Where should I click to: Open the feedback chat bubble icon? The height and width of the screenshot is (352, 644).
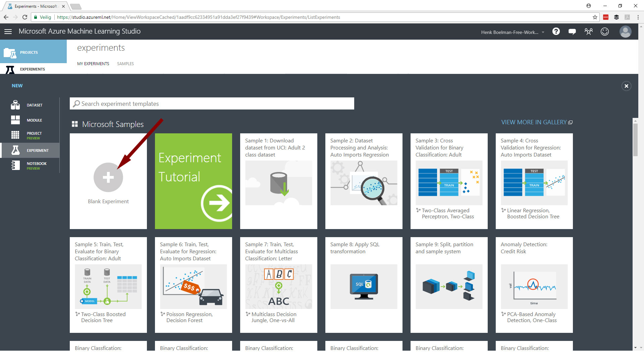click(572, 32)
